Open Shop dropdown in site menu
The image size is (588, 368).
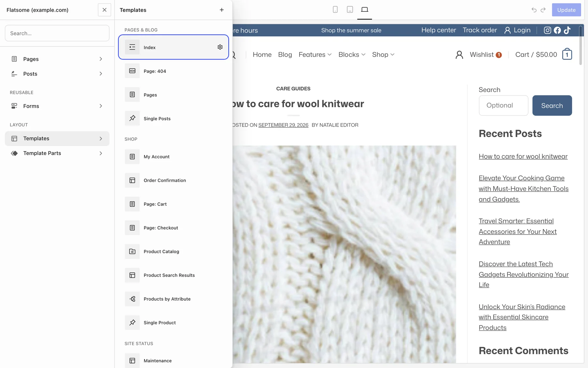[x=383, y=55]
